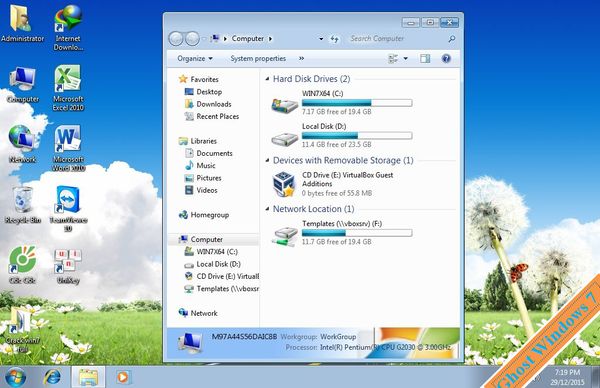Click the Explorer Back navigation button
Image resolution: width=600 pixels, height=388 pixels.
tap(176, 39)
